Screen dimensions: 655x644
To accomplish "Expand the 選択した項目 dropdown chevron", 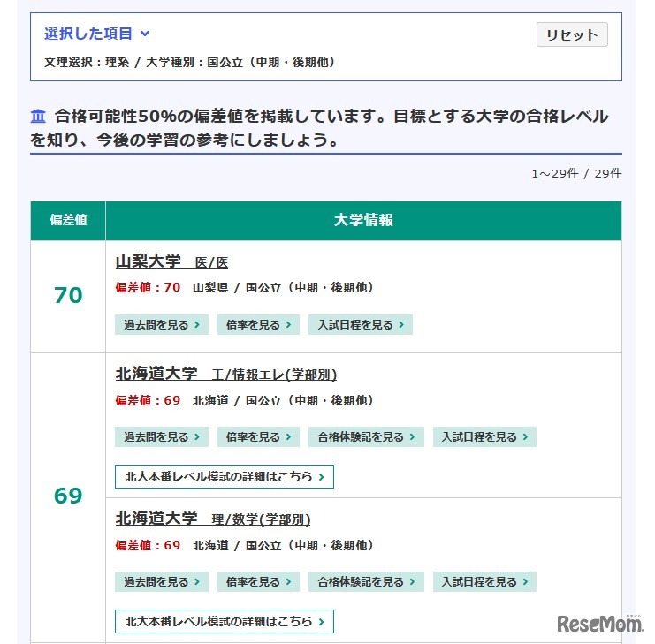I will (x=145, y=34).
